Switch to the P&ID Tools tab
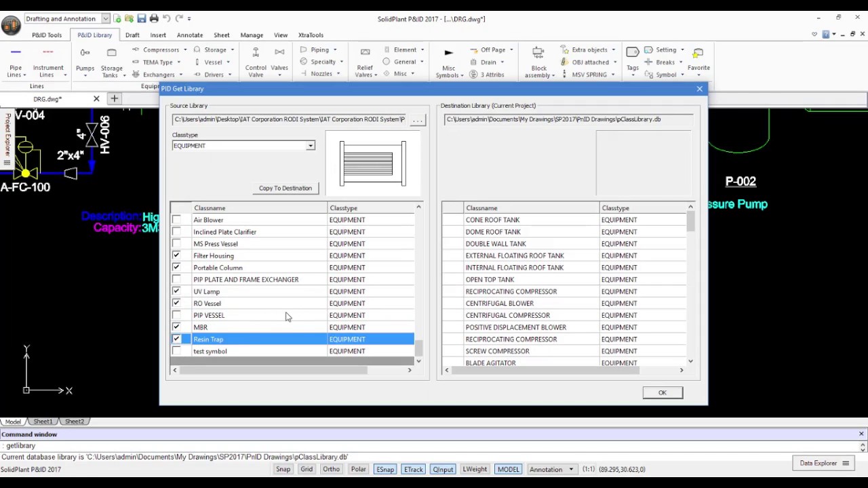Viewport: 868px width, 488px height. (x=47, y=35)
